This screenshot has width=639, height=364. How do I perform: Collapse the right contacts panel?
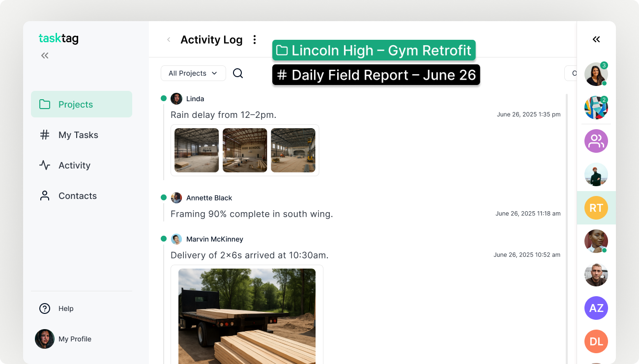(x=596, y=39)
